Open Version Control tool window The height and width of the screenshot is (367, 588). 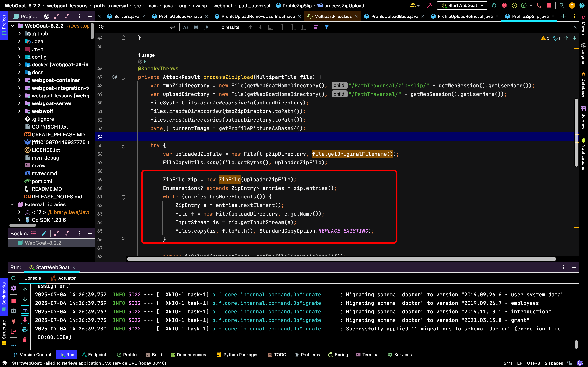pyautogui.click(x=32, y=355)
